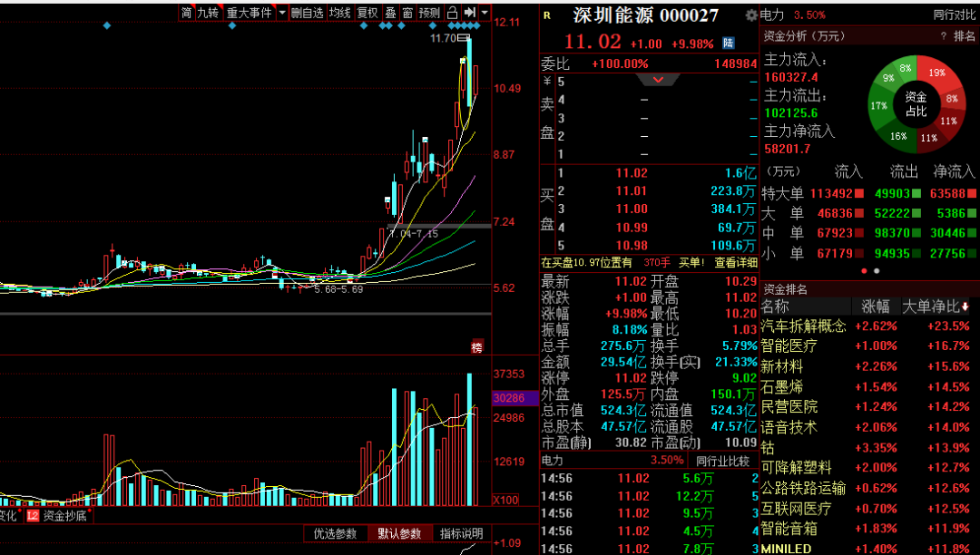The image size is (980, 555).
Task: Open the 新材料 sector row
Action: [x=868, y=366]
